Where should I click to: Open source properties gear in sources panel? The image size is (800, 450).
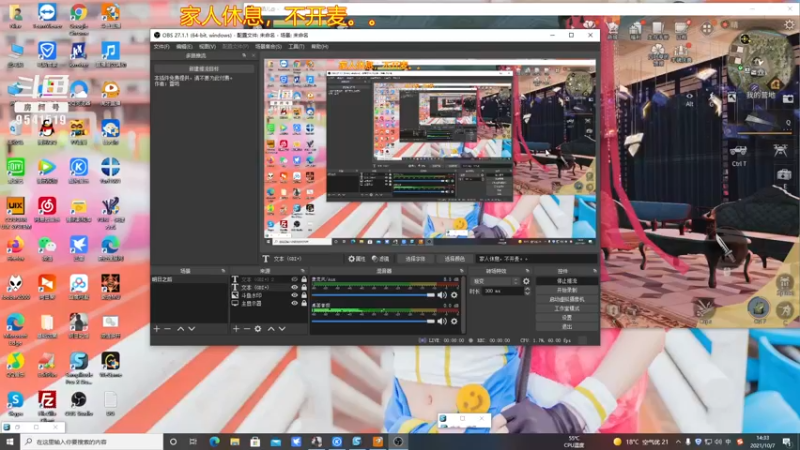[x=258, y=329]
